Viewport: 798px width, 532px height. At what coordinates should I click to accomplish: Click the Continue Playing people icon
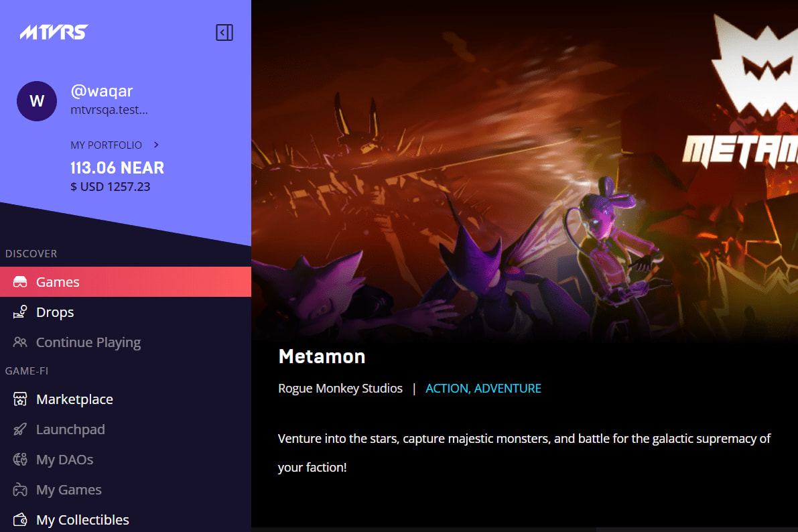click(x=20, y=342)
